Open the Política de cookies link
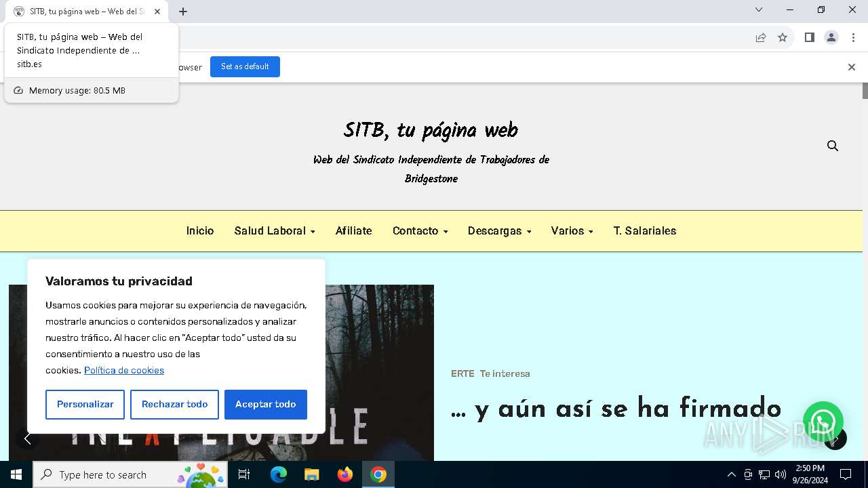This screenshot has height=488, width=868. tap(124, 370)
